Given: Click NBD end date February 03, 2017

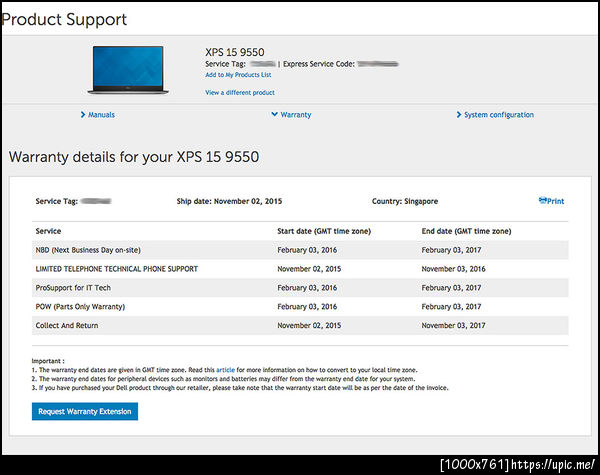Looking at the screenshot, I should 452,250.
